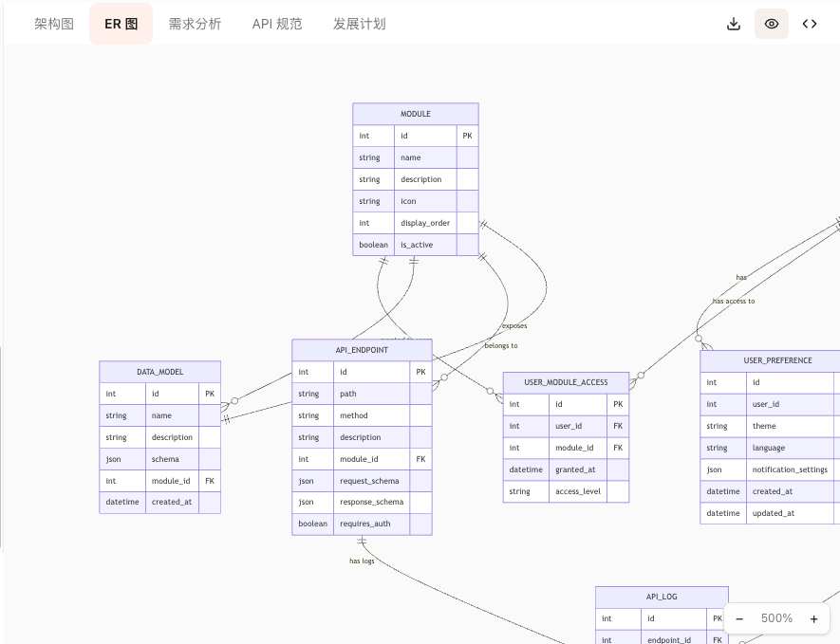Zoom in with the plus button
This screenshot has height=644, width=840.
(813, 618)
